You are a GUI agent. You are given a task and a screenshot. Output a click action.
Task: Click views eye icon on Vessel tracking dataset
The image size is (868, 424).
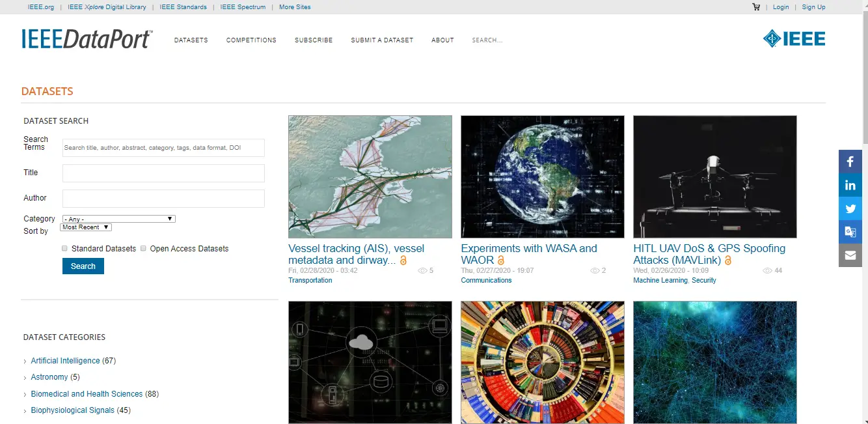(422, 270)
